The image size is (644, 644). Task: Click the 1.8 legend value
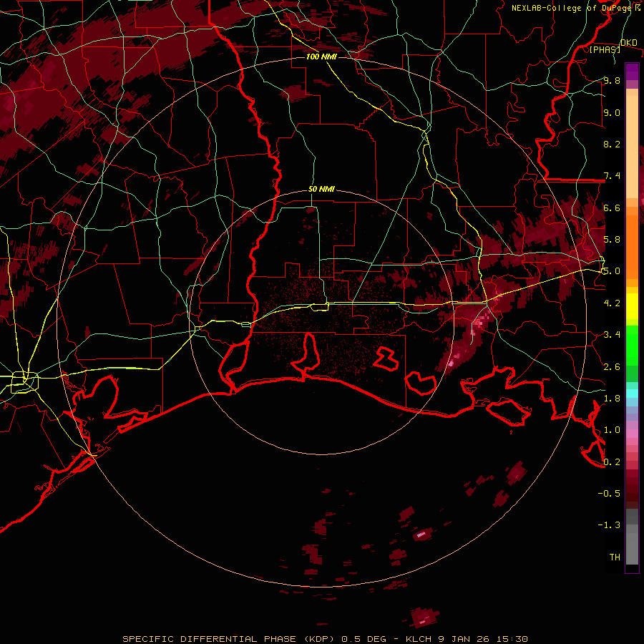coord(612,399)
